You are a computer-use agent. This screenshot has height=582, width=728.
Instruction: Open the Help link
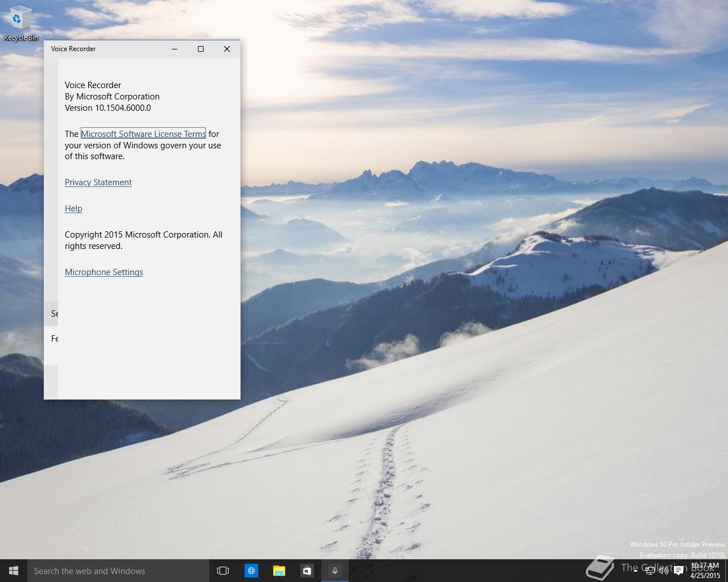pos(73,209)
